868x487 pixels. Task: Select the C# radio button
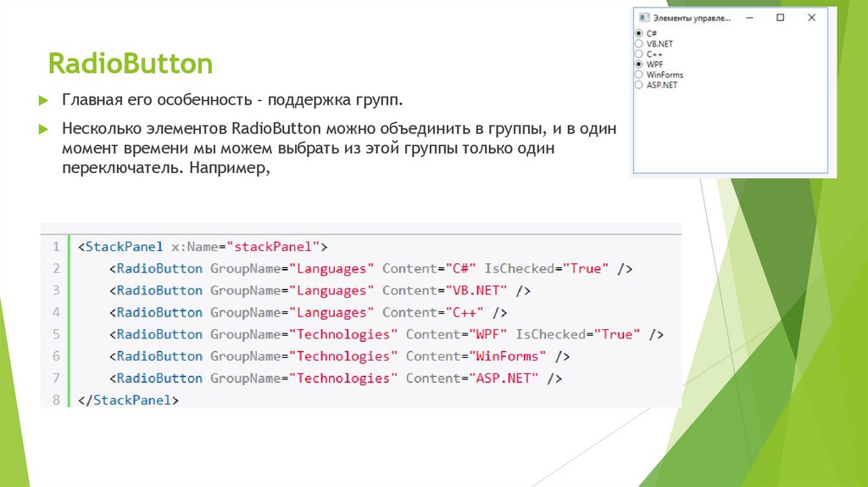tap(639, 33)
